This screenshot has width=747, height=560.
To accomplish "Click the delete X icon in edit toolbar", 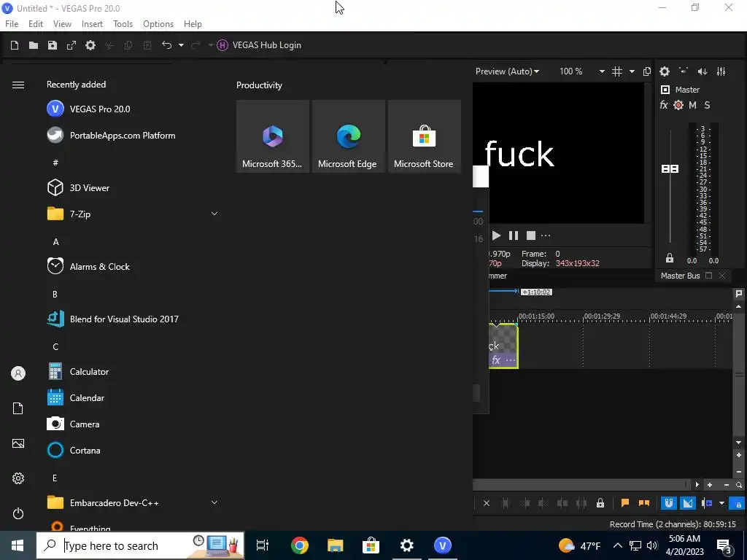I will click(487, 503).
